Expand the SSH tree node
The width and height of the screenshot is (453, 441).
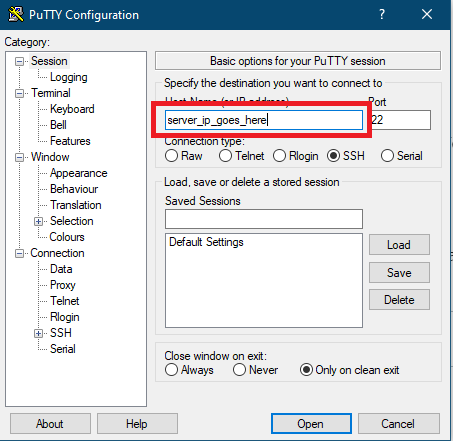pos(39,333)
